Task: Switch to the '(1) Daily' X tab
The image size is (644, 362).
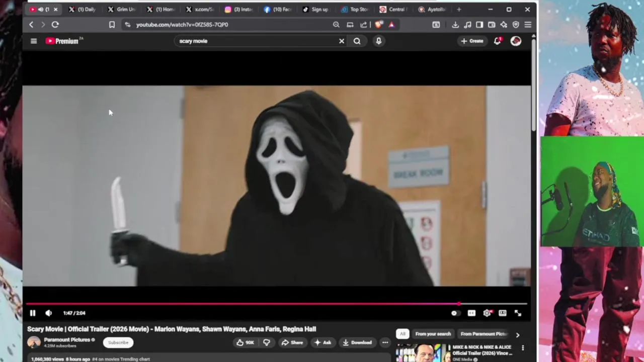Action: (83, 10)
